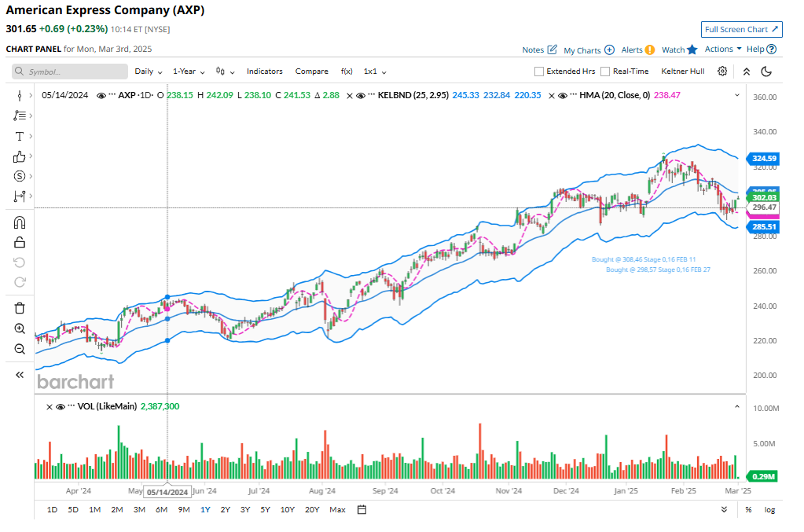Viewport: 804px width, 532px height.
Task: Delete drawings with the trash icon
Action: 20,308
